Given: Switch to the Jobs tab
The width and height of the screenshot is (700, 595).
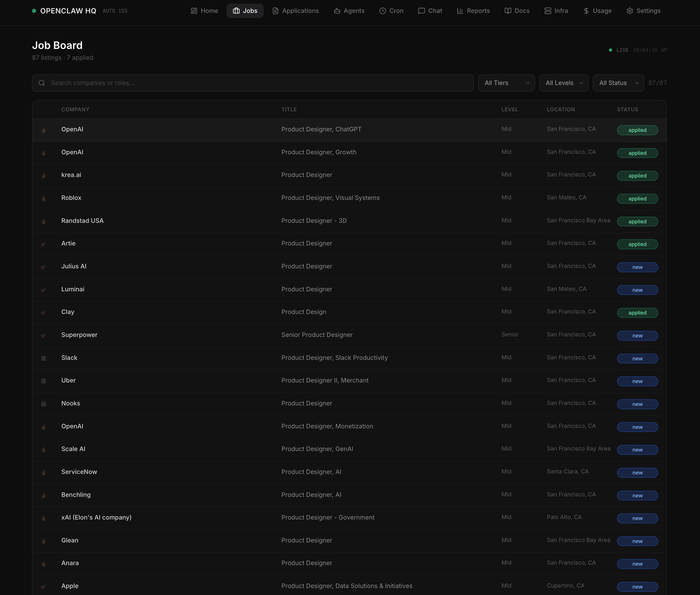Looking at the screenshot, I should coord(245,11).
